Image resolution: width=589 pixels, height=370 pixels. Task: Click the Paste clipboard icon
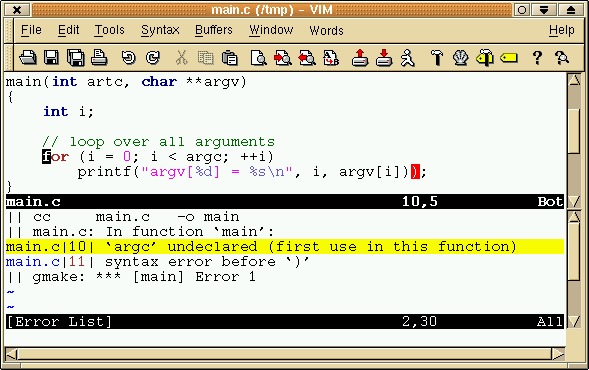230,58
